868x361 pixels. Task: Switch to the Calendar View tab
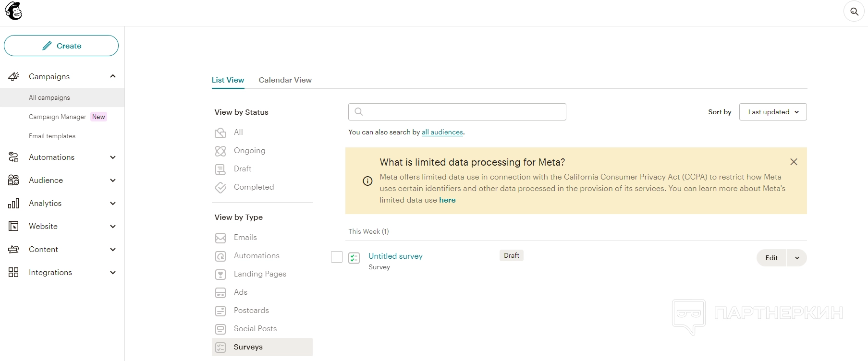click(285, 80)
